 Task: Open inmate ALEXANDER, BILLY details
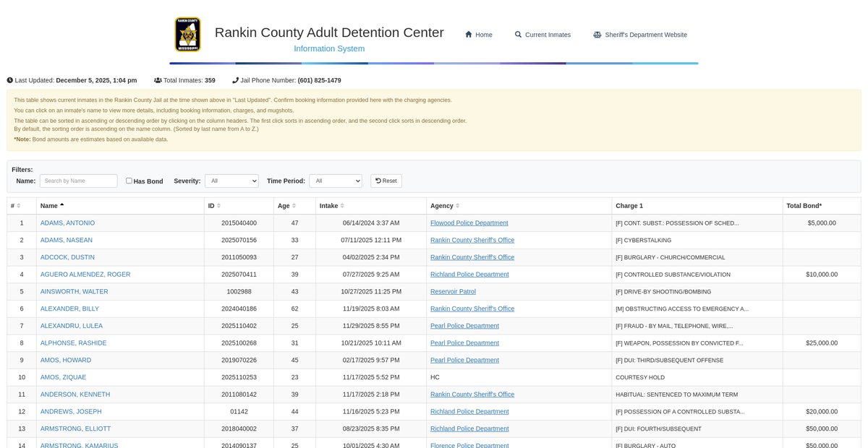coord(69,309)
